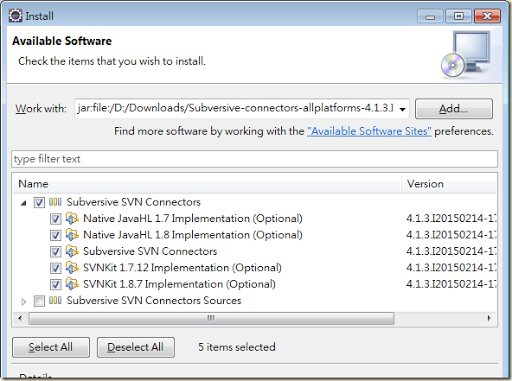
Task: Maximize the Install window
Action: click(459, 16)
